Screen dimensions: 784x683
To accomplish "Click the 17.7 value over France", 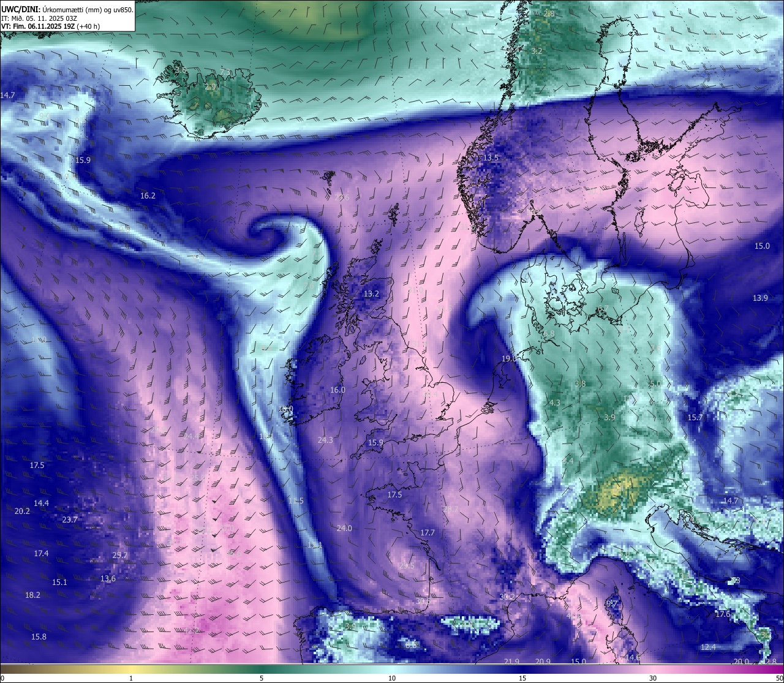I will tap(427, 533).
